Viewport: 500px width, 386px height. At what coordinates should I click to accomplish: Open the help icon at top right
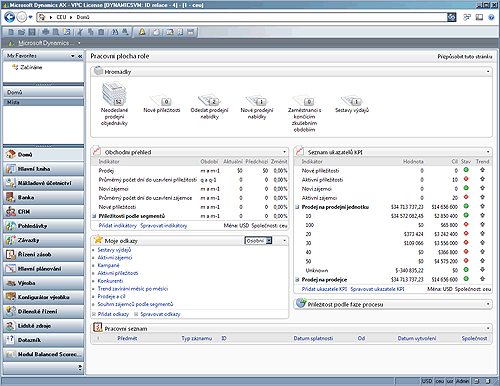click(491, 17)
